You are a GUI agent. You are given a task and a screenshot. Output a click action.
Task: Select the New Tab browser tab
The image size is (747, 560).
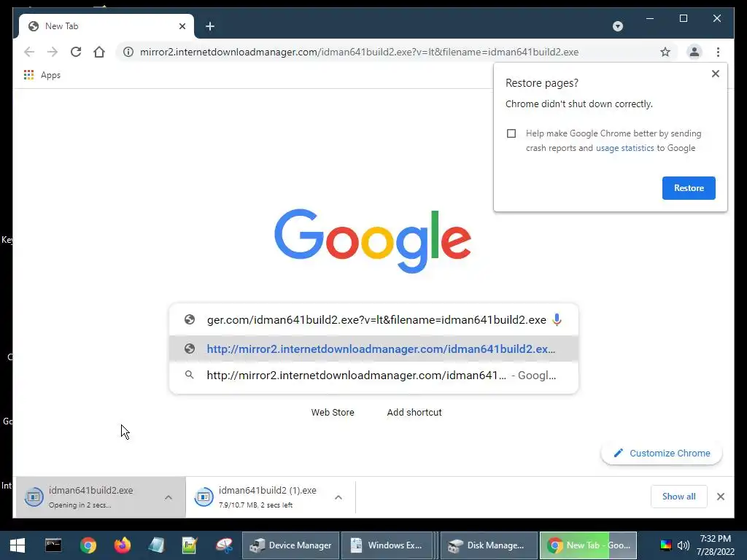pyautogui.click(x=107, y=26)
